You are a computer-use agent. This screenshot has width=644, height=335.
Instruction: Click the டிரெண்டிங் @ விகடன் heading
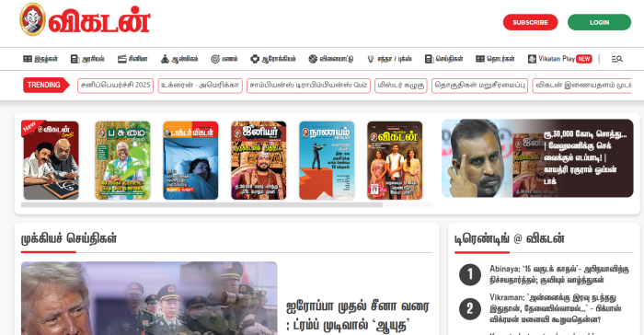pos(510,238)
